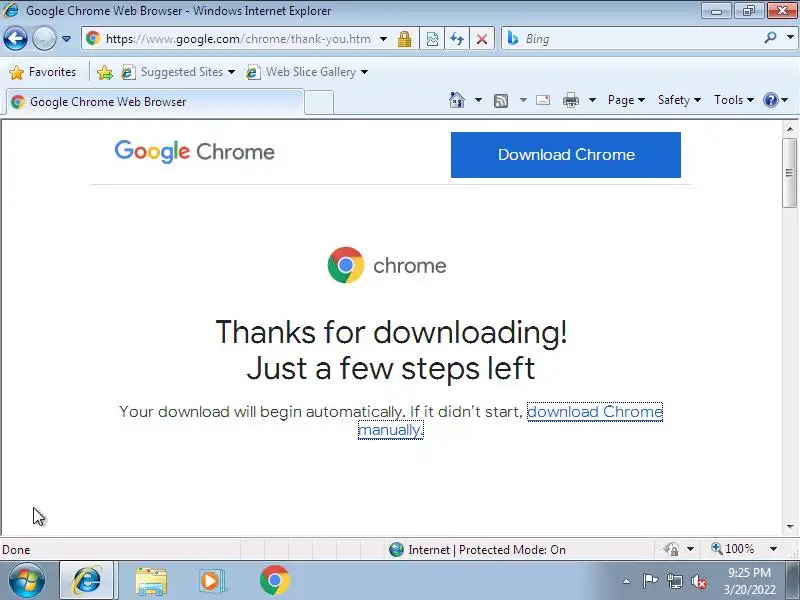View the security report lock icon
The width and height of the screenshot is (800, 600).
click(405, 39)
